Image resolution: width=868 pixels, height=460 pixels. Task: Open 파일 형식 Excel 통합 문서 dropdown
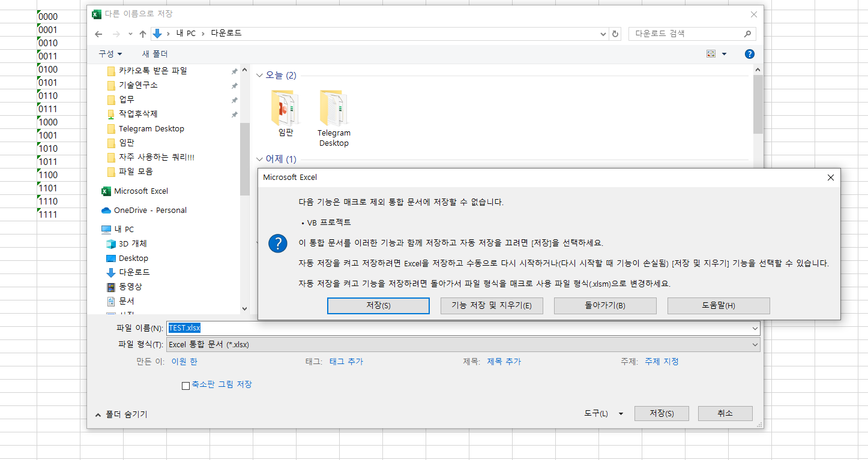[x=463, y=344]
